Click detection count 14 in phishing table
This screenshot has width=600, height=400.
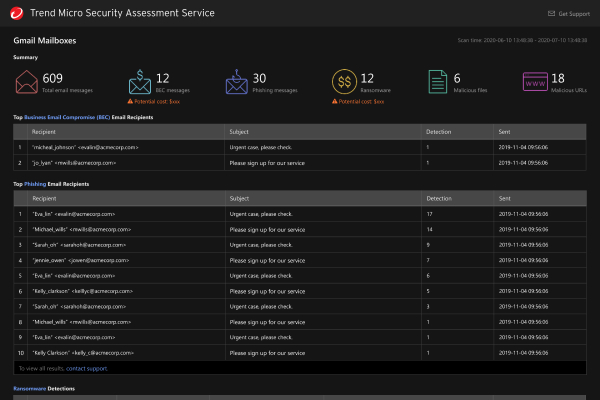coord(429,229)
